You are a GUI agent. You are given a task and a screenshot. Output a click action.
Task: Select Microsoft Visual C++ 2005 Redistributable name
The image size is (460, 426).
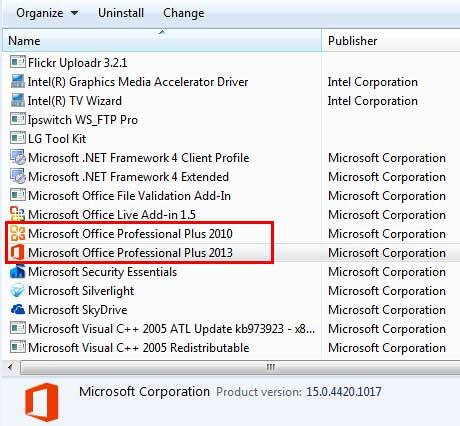click(139, 348)
